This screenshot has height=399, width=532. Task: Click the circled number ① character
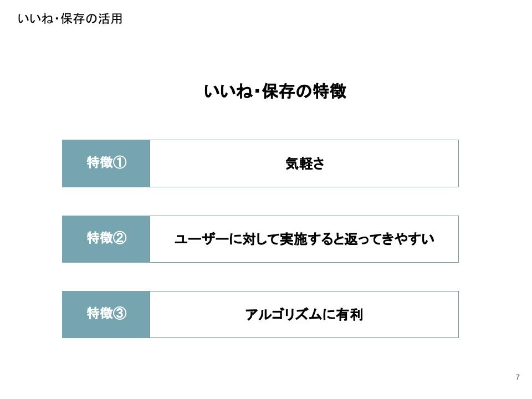pos(120,163)
